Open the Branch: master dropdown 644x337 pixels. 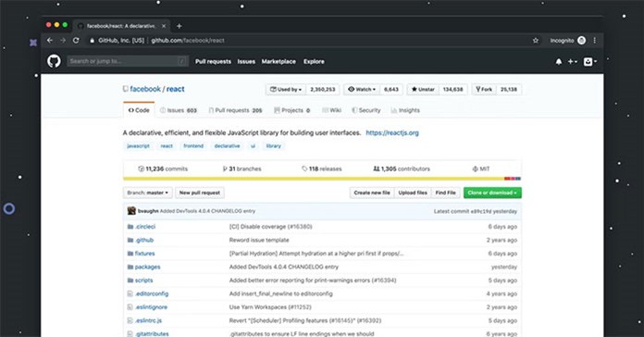147,193
